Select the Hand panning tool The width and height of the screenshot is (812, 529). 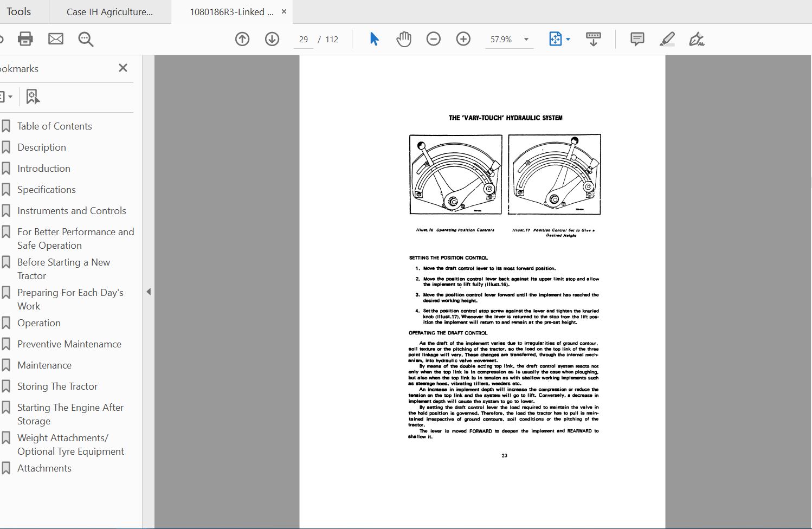(404, 38)
